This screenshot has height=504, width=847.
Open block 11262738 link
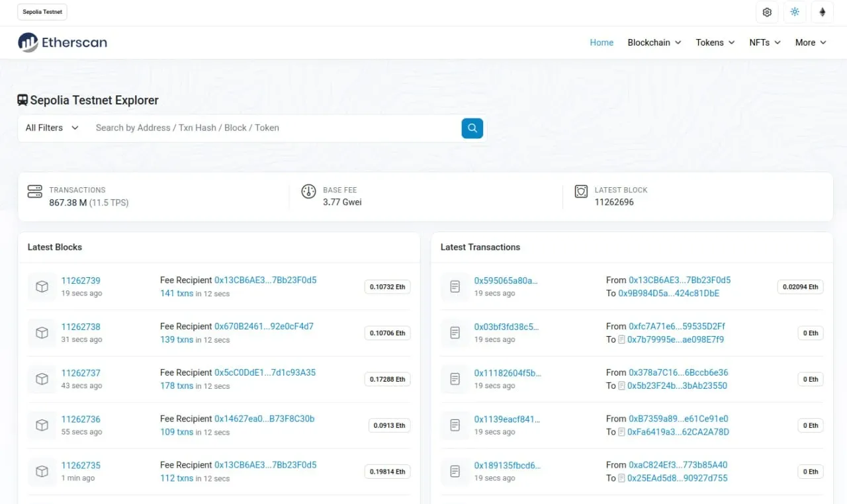(81, 327)
